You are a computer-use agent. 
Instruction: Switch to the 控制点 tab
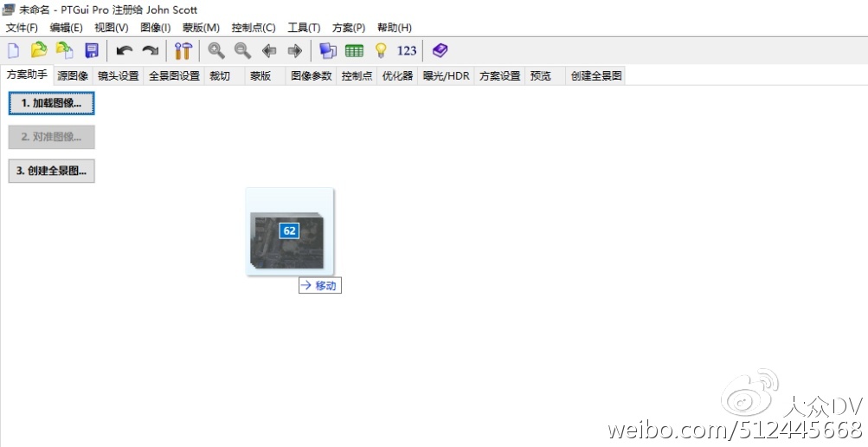coord(357,76)
